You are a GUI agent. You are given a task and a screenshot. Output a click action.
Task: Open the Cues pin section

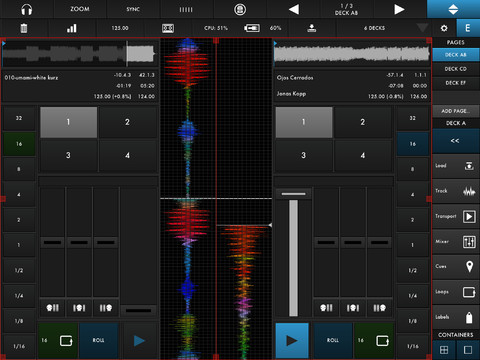pos(456,267)
